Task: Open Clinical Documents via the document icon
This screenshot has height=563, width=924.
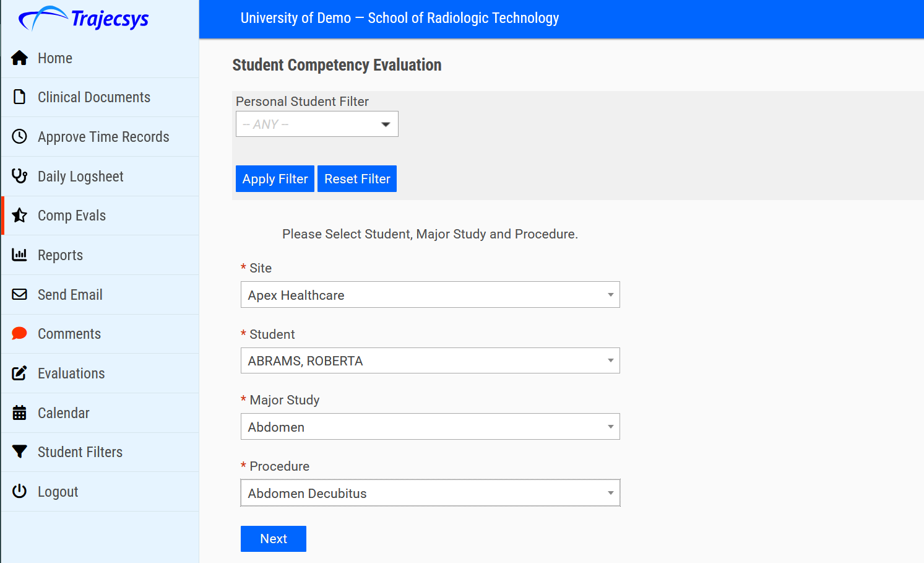Action: pos(19,97)
